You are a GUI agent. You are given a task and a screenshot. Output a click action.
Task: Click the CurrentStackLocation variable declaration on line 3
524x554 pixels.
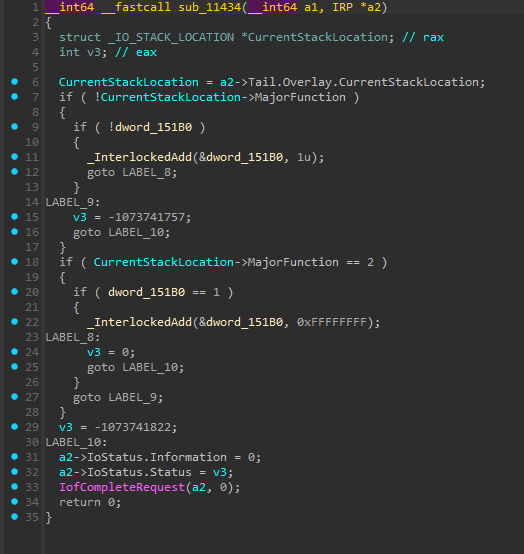click(318, 37)
